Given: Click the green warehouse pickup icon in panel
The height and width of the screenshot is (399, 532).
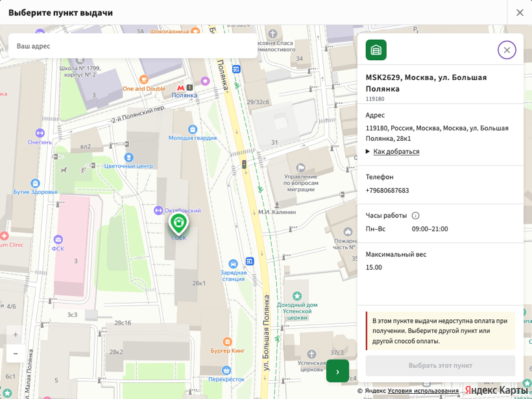Looking at the screenshot, I should coord(376,50).
